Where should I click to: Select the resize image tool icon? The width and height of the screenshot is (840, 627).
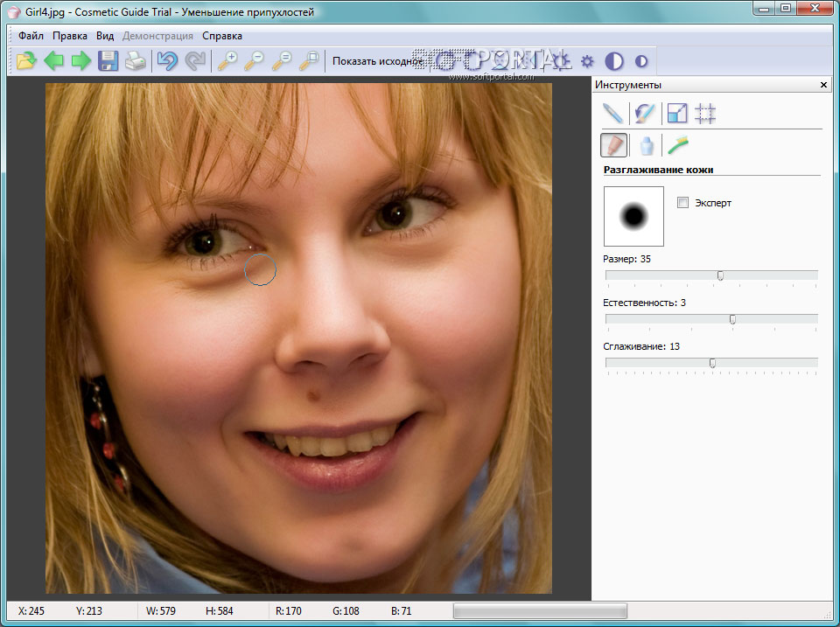coord(676,113)
